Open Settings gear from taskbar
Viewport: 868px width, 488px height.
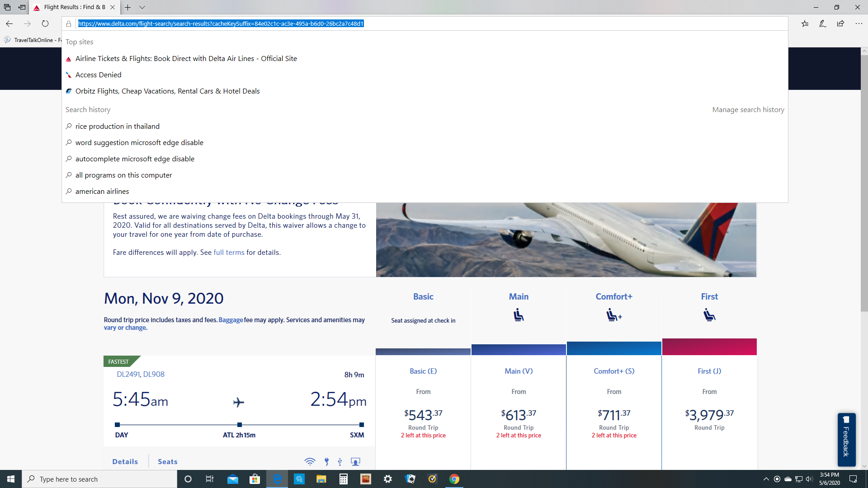point(388,479)
